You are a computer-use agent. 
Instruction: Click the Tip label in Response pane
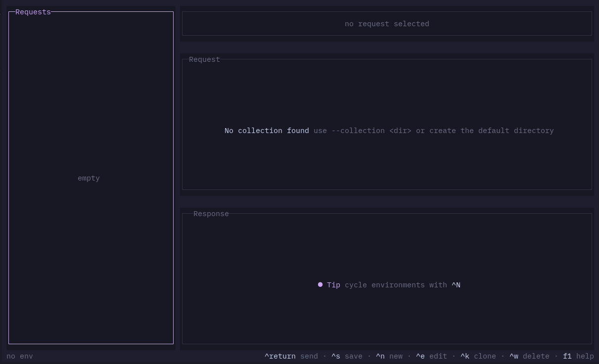pyautogui.click(x=333, y=285)
